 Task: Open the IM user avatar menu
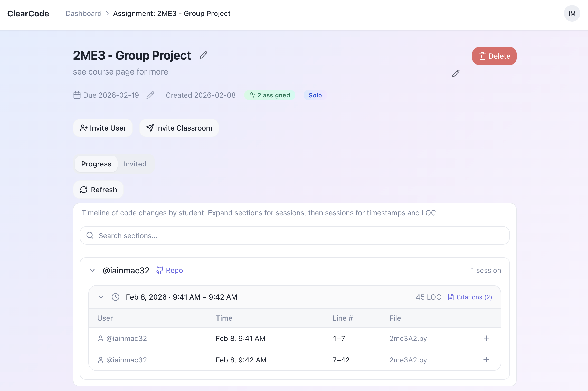coord(572,14)
